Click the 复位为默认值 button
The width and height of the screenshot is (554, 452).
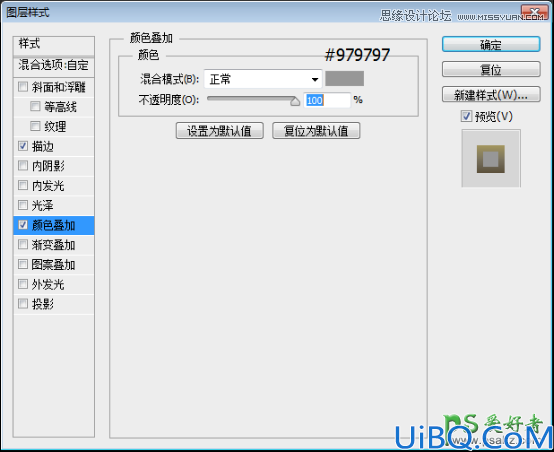[x=316, y=131]
